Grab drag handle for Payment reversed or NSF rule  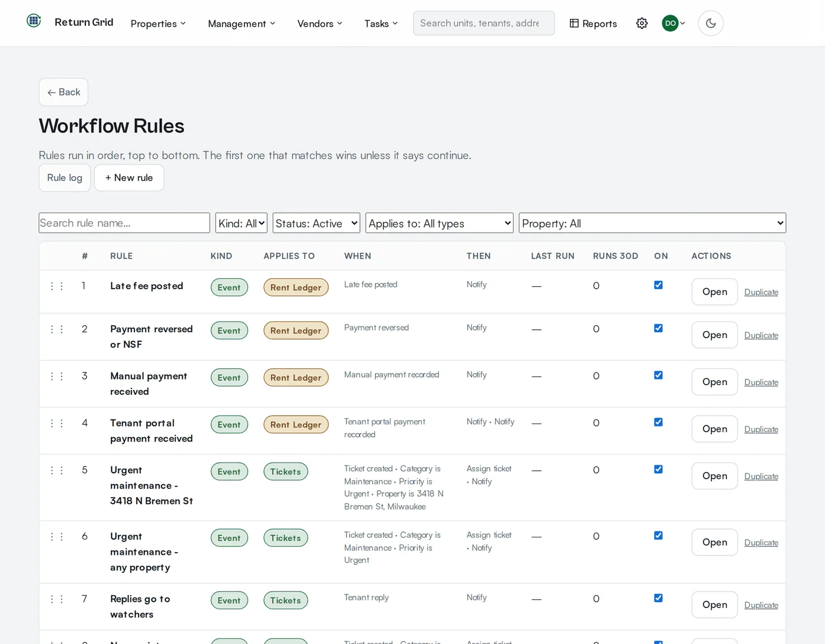(57, 329)
